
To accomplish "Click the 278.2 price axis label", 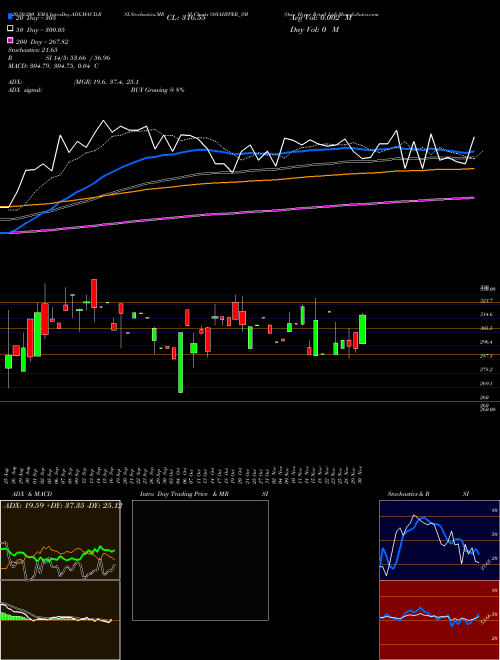I will coord(487,370).
